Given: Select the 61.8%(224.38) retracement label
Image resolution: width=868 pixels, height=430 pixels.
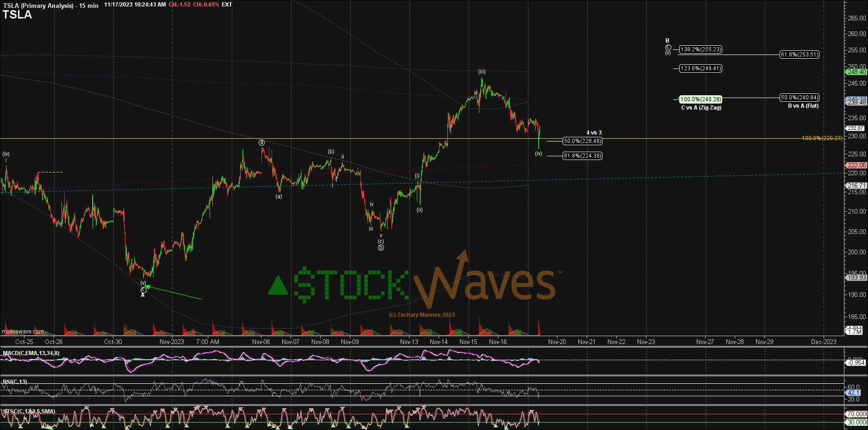Looking at the screenshot, I should coord(583,156).
